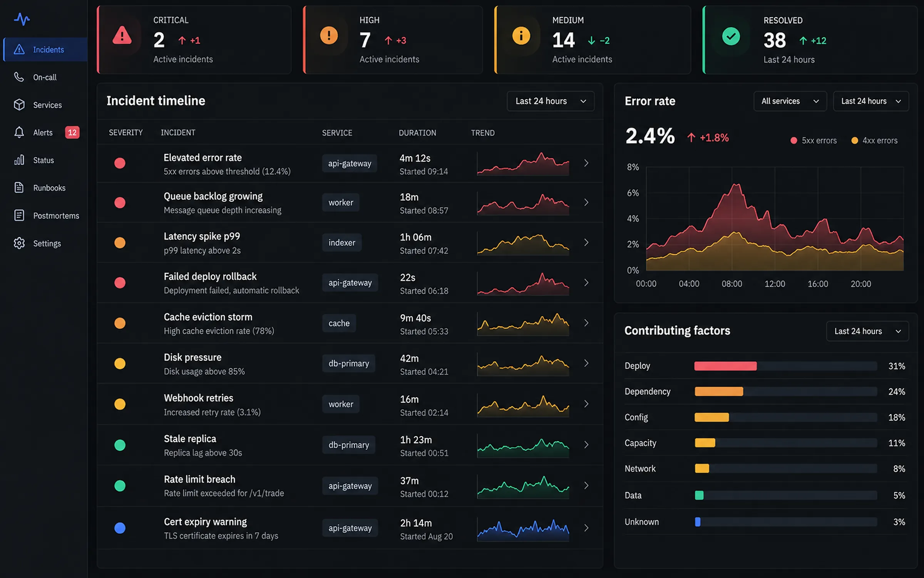Go to the On-call menu item
This screenshot has width=924, height=578.
(45, 77)
